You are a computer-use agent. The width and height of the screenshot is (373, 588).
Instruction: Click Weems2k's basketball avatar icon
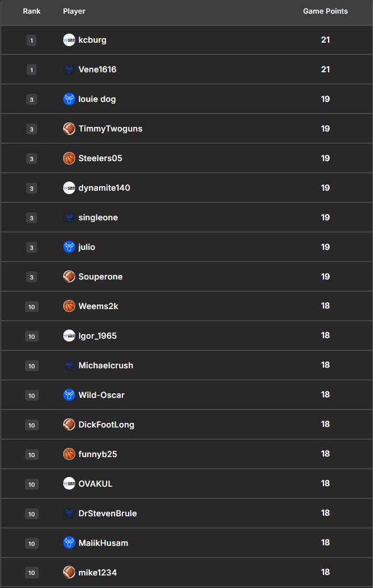pos(69,306)
